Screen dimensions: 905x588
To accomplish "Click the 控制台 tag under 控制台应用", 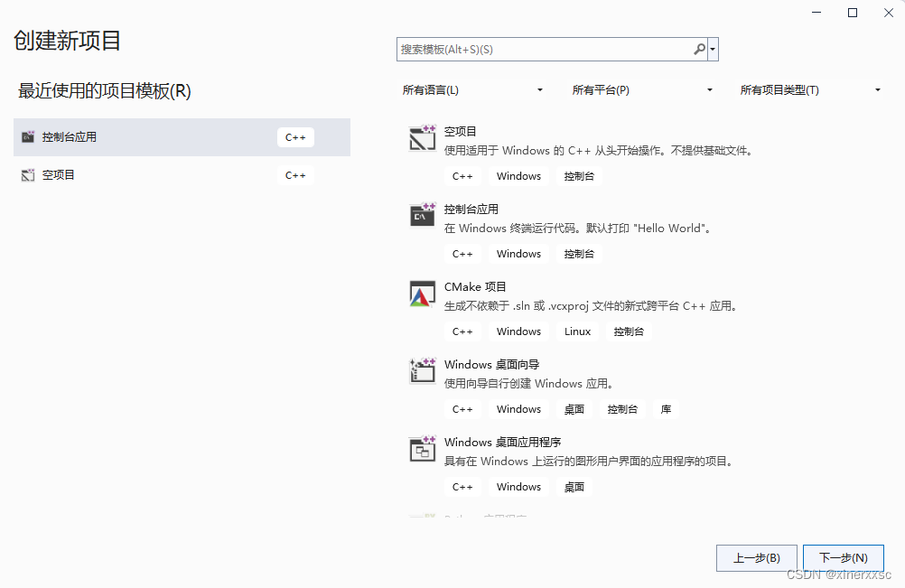I will point(579,254).
